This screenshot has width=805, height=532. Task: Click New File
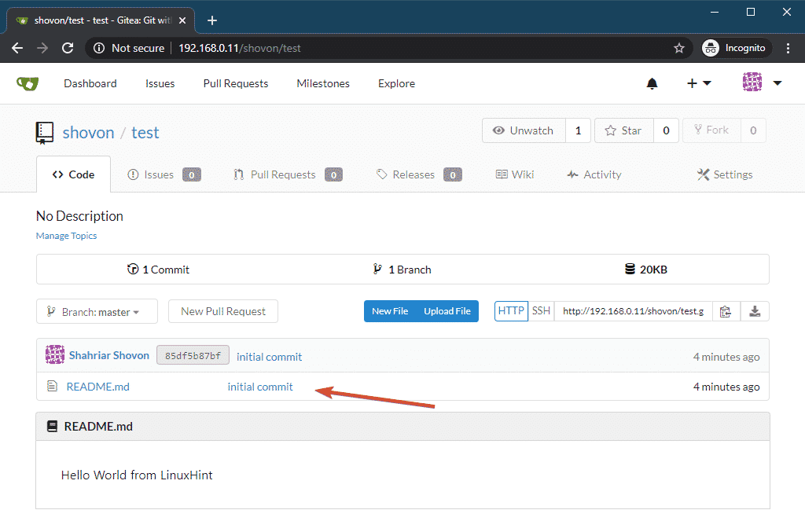tap(390, 311)
